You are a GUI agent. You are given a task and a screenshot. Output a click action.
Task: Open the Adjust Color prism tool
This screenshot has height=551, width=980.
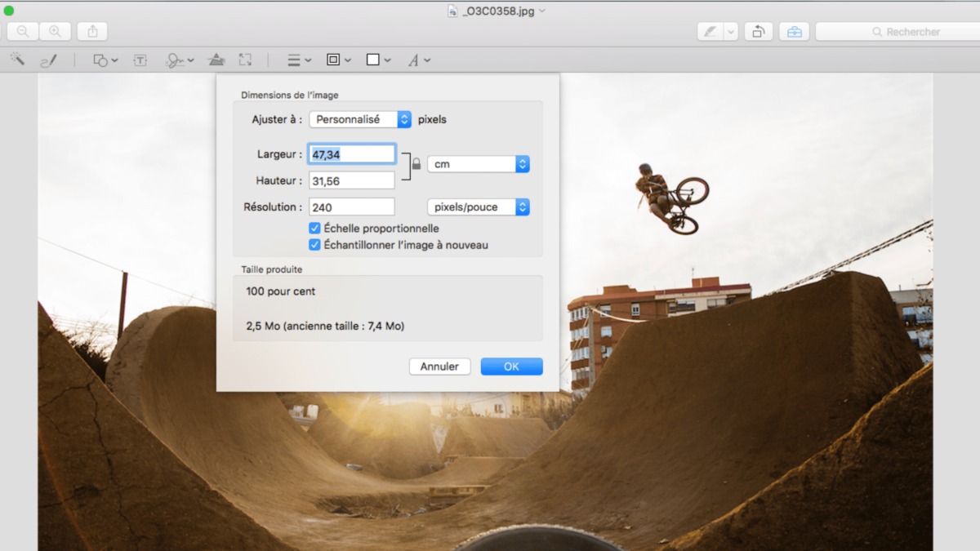tap(216, 60)
